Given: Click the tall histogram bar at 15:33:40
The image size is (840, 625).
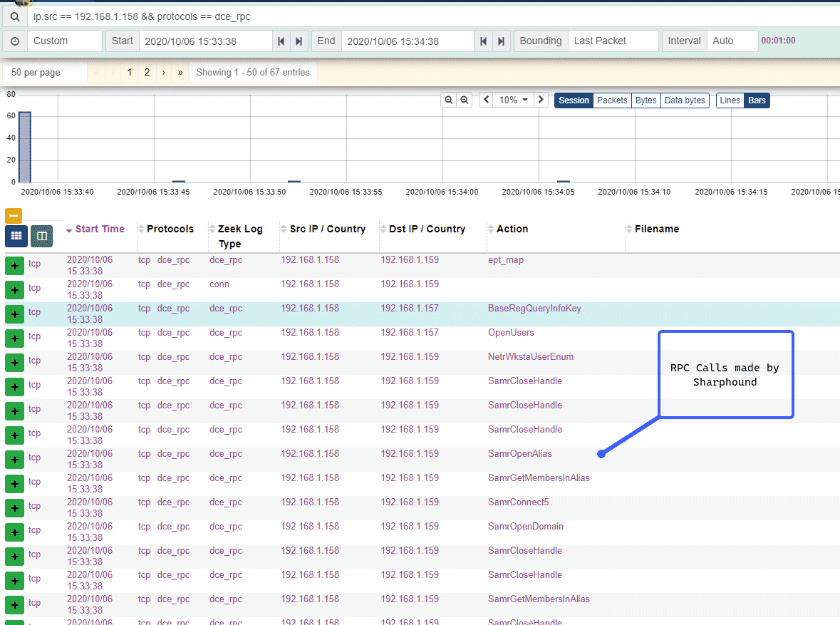Looking at the screenshot, I should tap(25, 146).
